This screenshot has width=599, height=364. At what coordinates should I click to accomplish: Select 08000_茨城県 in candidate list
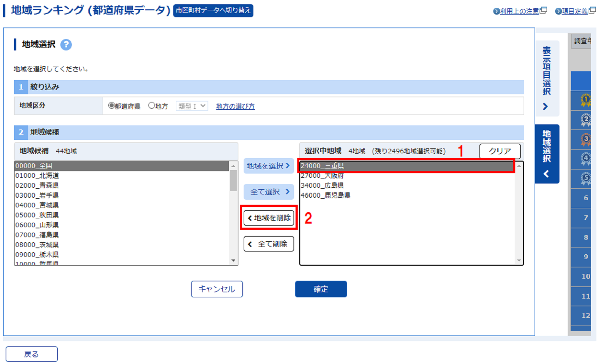122,245
